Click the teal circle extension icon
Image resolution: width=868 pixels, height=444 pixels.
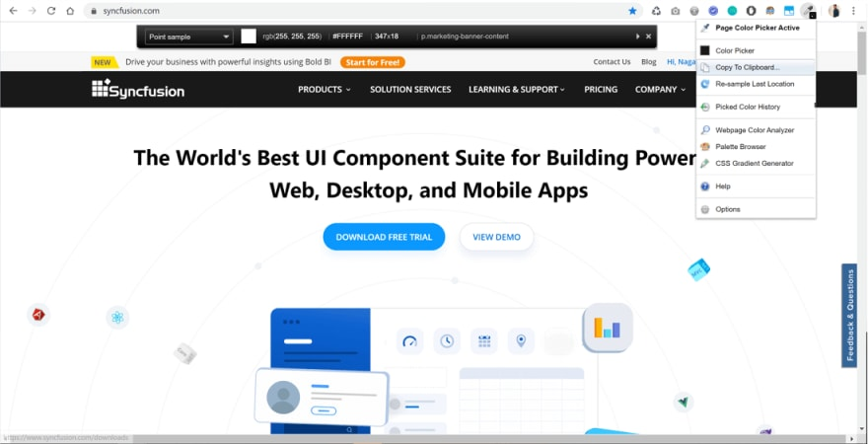pyautogui.click(x=732, y=11)
